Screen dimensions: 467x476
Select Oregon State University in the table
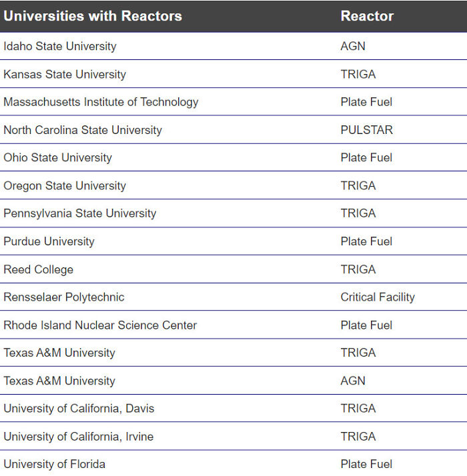[x=65, y=185]
